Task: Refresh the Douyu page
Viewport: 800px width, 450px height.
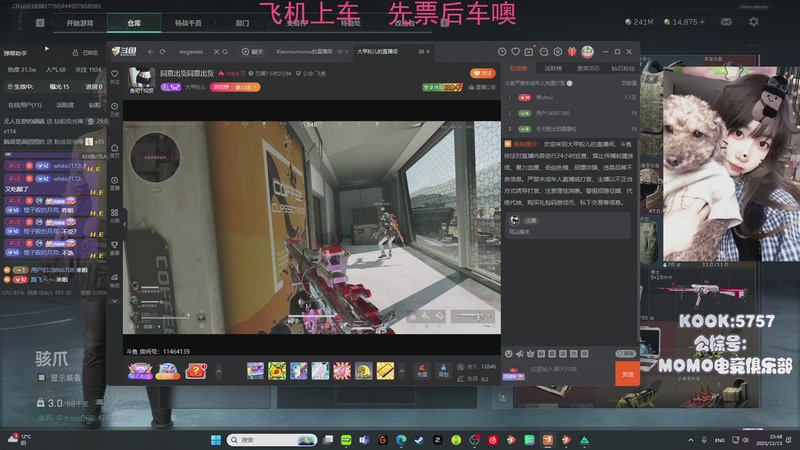Action: pos(163,52)
